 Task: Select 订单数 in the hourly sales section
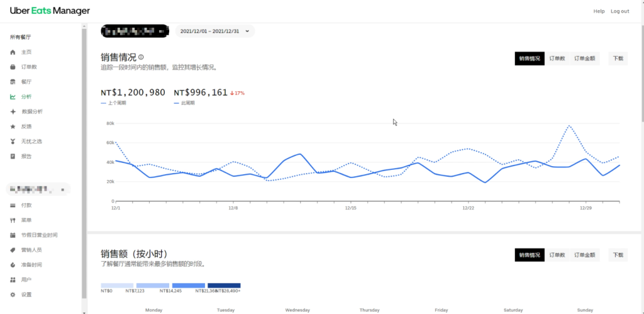coord(557,255)
